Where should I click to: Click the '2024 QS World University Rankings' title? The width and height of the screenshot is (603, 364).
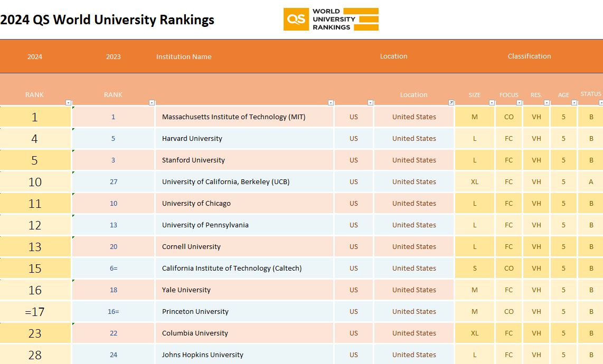[x=107, y=20]
